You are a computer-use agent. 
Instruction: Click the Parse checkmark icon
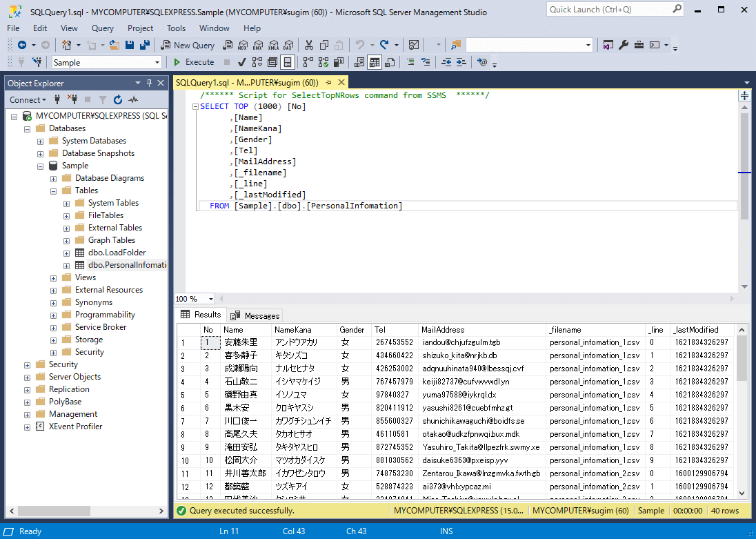(x=242, y=62)
